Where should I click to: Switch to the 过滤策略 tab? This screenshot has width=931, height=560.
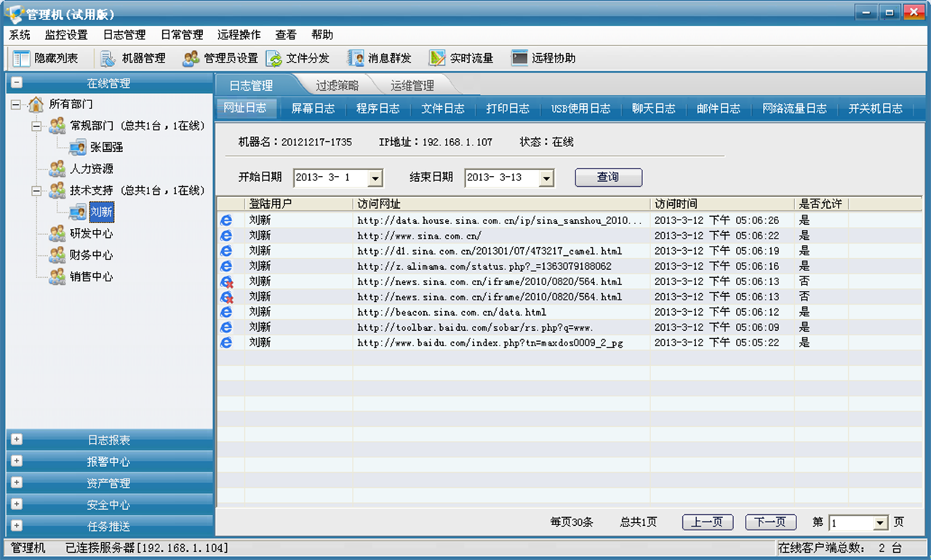click(x=337, y=85)
